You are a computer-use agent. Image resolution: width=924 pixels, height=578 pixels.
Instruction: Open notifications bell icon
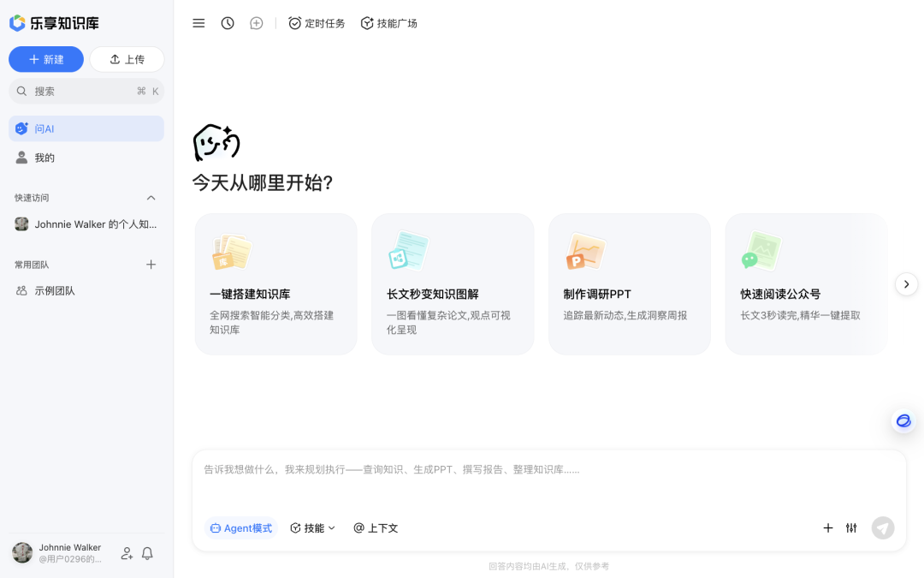[x=147, y=553]
